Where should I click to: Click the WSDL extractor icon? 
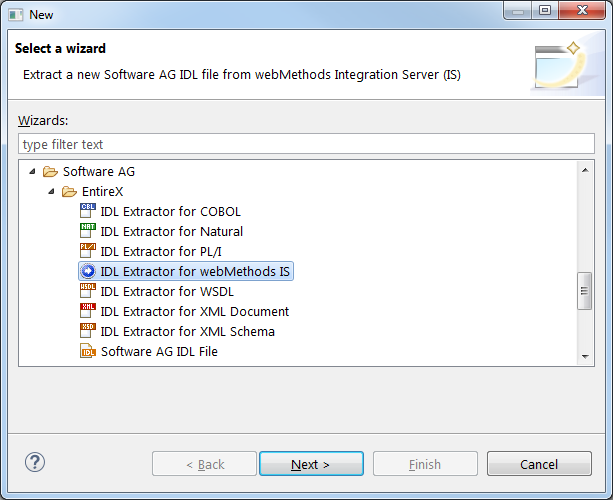coord(88,291)
